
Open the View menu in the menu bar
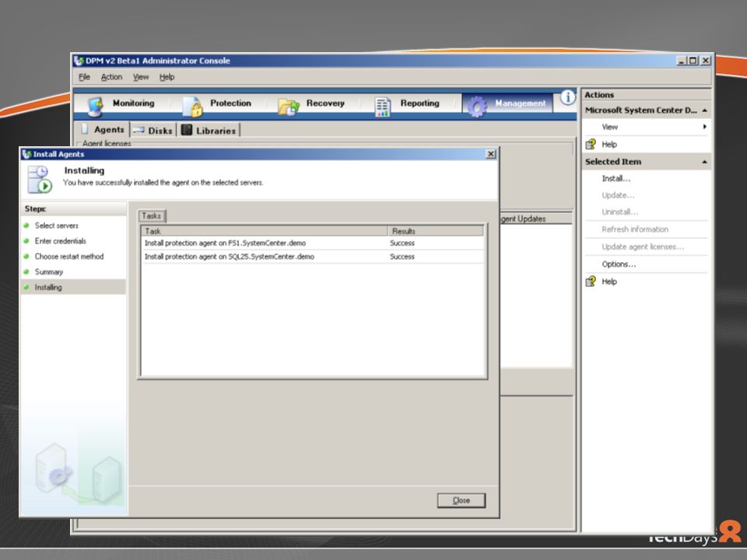pyautogui.click(x=141, y=77)
